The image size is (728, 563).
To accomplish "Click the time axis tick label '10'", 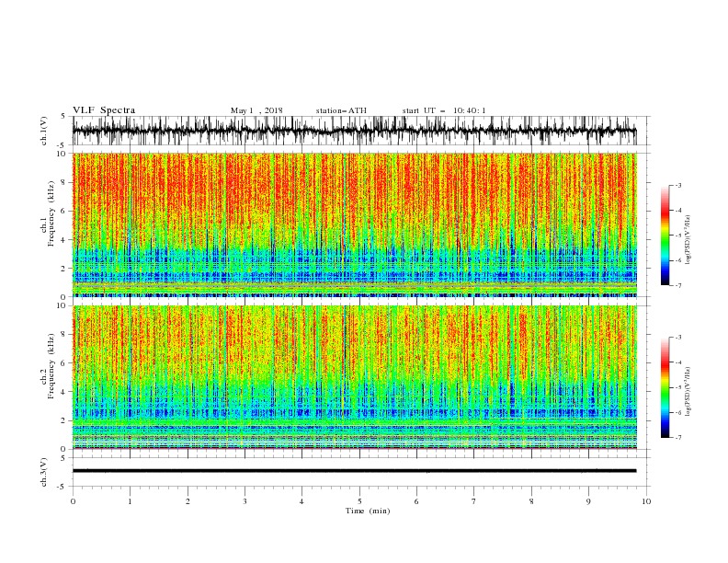I will pos(646,501).
